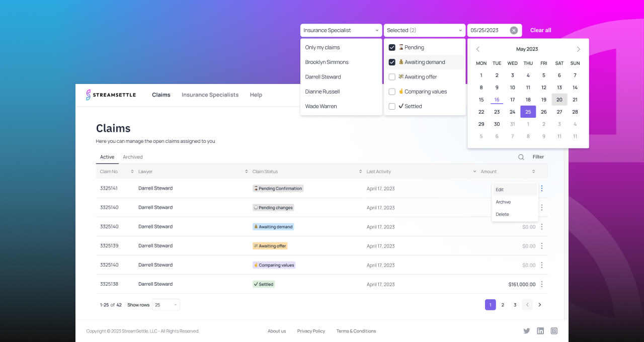Clear the selected date with the X icon
The image size is (644, 342).
click(514, 30)
